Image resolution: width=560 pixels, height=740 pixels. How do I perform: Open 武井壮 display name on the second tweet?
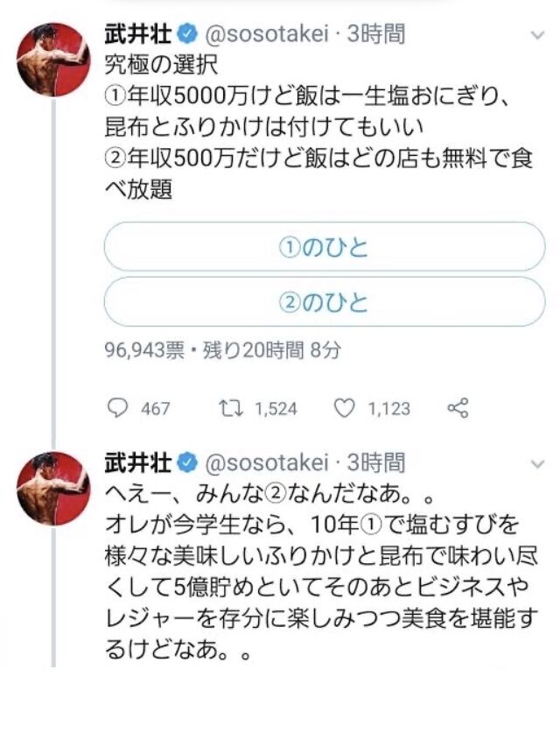pyautogui.click(x=138, y=463)
